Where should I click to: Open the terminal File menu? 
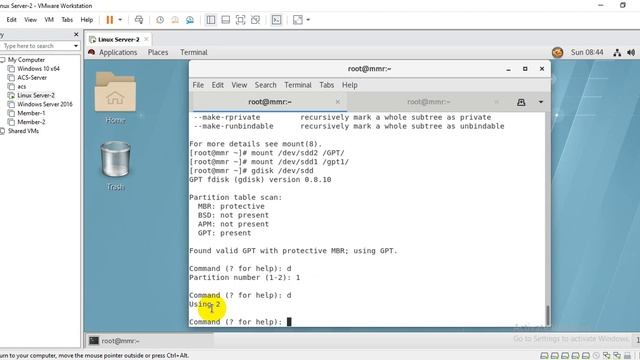pyautogui.click(x=198, y=85)
